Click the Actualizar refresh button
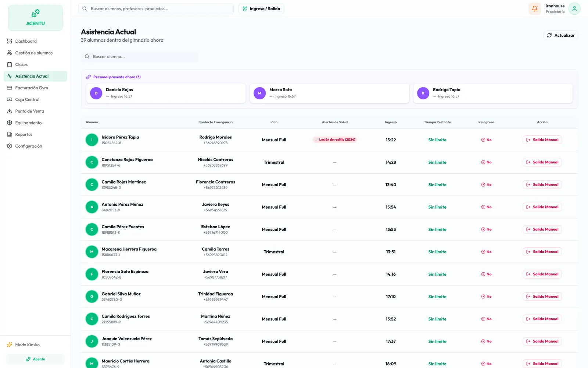 click(x=561, y=35)
